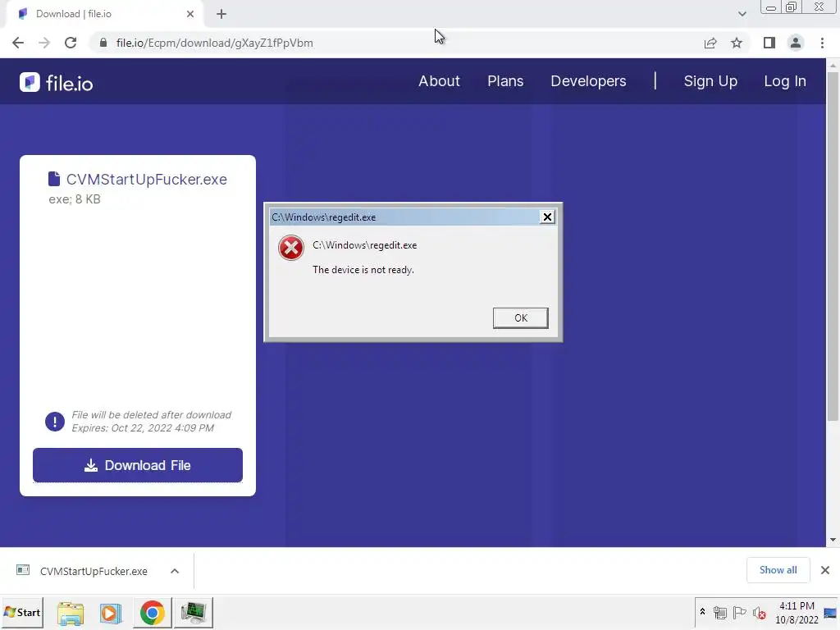Click OK in regedit error dialog
The height and width of the screenshot is (630, 840).
[520, 317]
